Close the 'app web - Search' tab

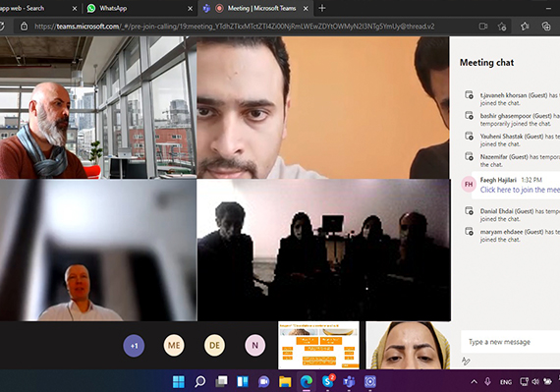tap(75, 9)
